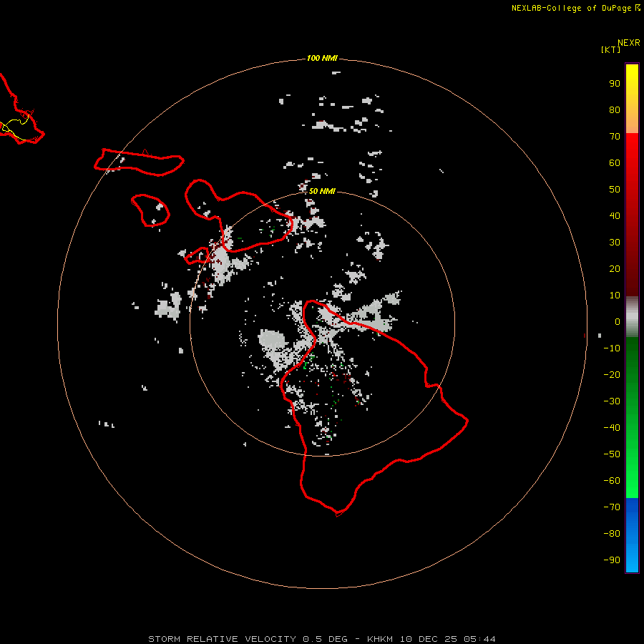Click the 30 value on velocity scale
This screenshot has height=644, width=644.
pos(615,243)
